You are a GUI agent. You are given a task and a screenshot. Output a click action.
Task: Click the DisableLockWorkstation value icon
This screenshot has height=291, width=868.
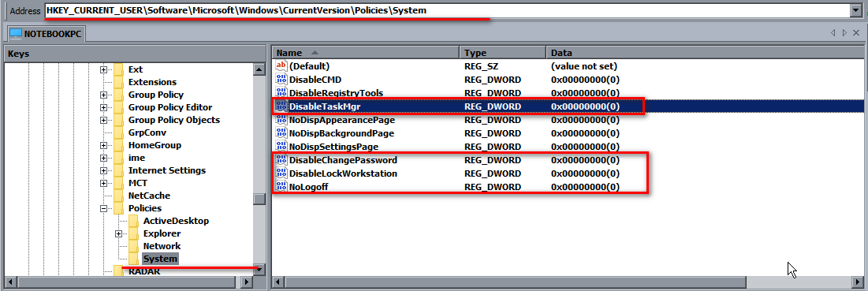(281, 173)
